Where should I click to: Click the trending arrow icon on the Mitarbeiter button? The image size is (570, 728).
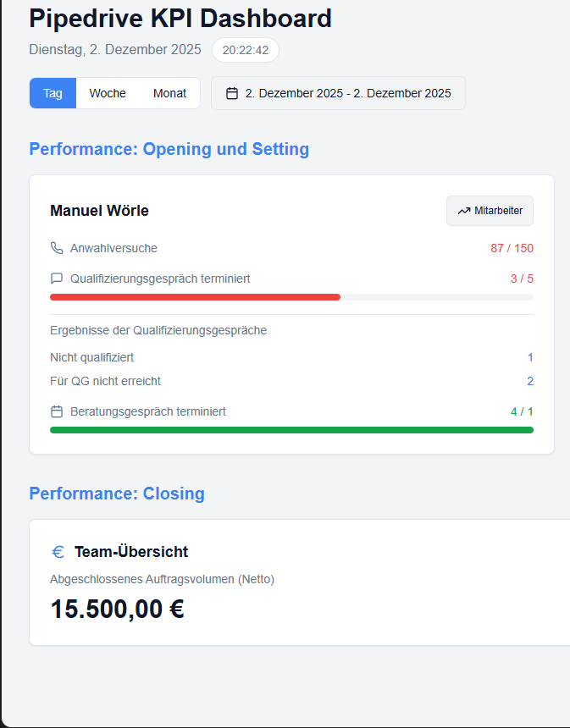click(463, 210)
